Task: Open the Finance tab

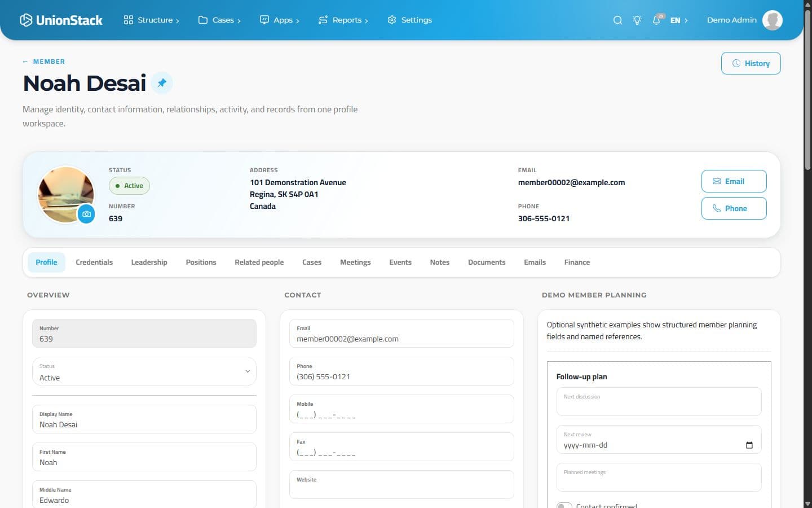Action: click(577, 262)
